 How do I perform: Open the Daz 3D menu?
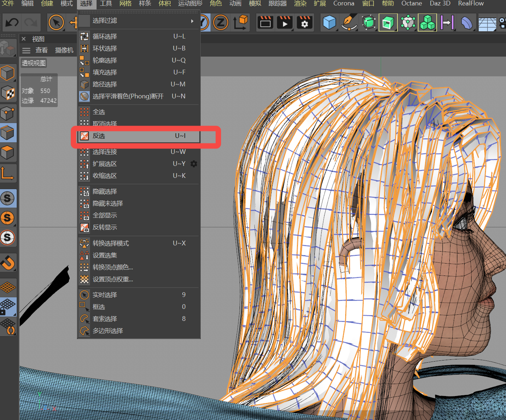point(440,3)
